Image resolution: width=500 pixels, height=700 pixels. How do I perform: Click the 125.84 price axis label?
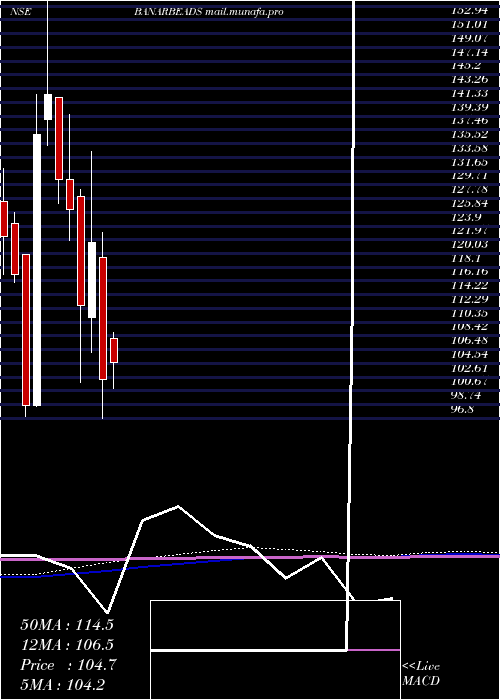point(468,203)
